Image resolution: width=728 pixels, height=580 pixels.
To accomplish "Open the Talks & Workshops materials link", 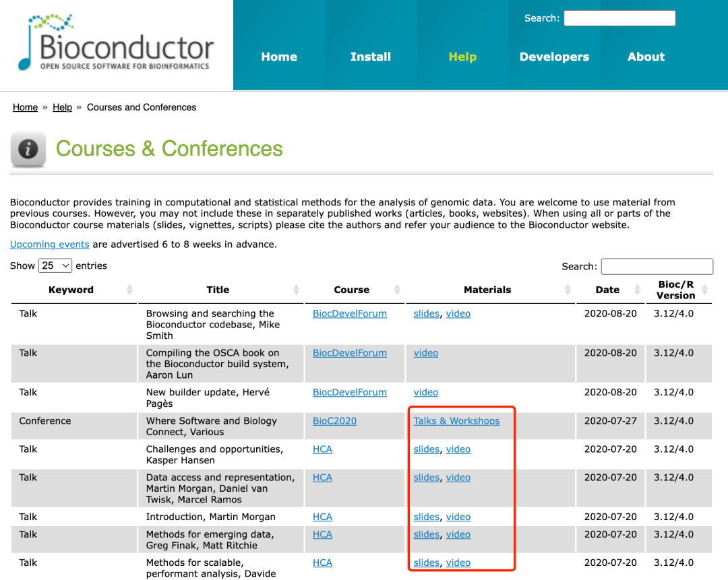I will tap(456, 420).
